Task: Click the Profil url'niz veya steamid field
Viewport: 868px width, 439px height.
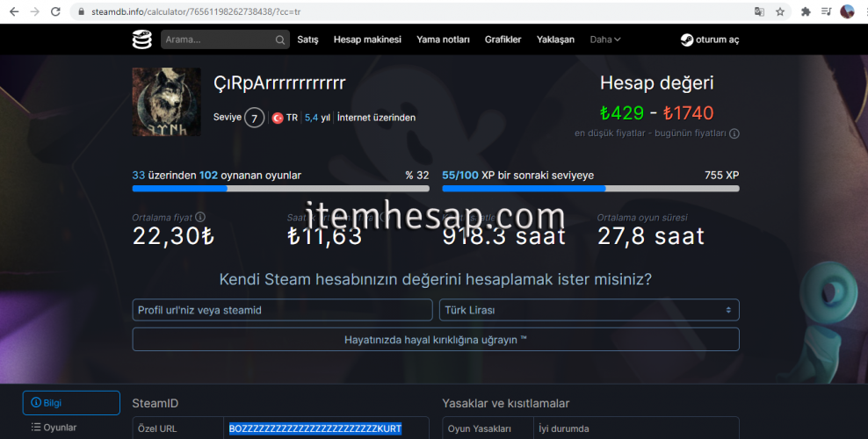Action: pos(283,310)
